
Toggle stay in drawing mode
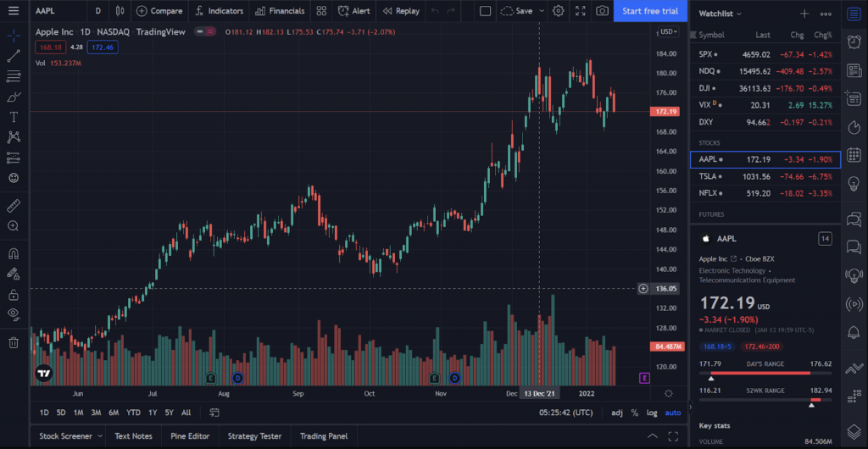pos(14,274)
